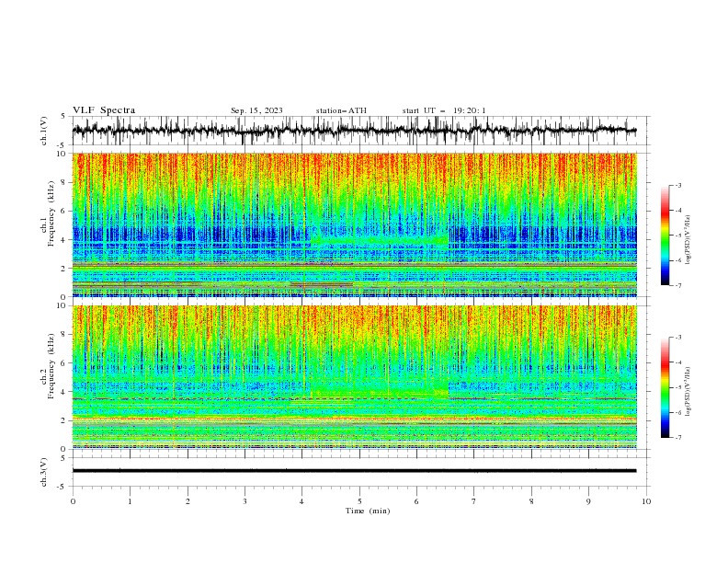Click the ch.2 spectrogram plot

pos(355,377)
